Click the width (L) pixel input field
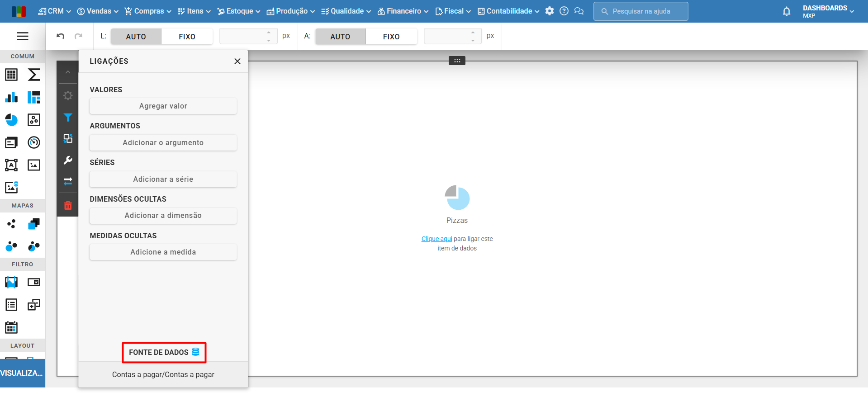This screenshot has height=406, width=868. click(x=247, y=36)
